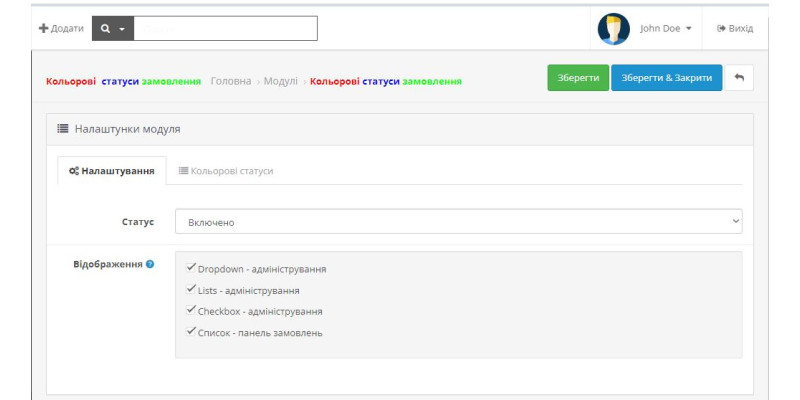Open the last Кольорові статуси замовлення breadcrumb
This screenshot has width=800, height=400.
pos(386,81)
